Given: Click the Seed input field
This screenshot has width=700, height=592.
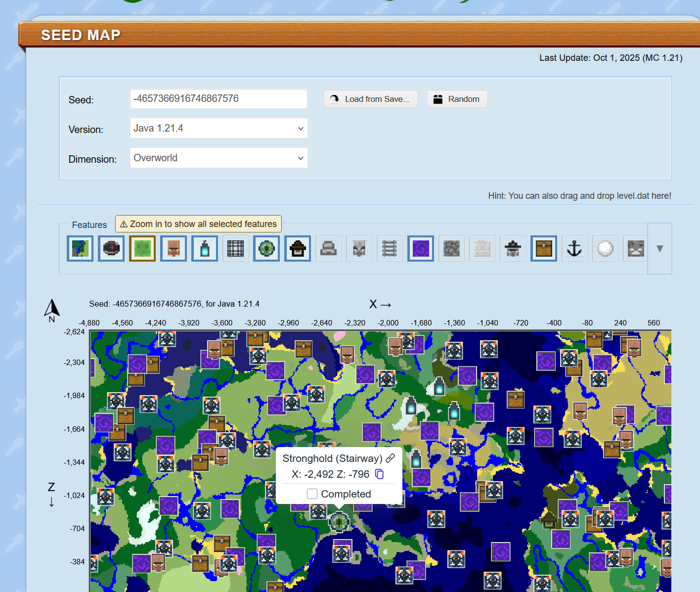Looking at the screenshot, I should point(219,99).
